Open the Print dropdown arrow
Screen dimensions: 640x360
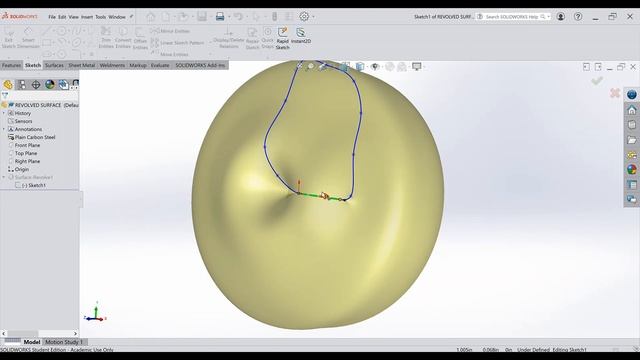click(x=229, y=17)
